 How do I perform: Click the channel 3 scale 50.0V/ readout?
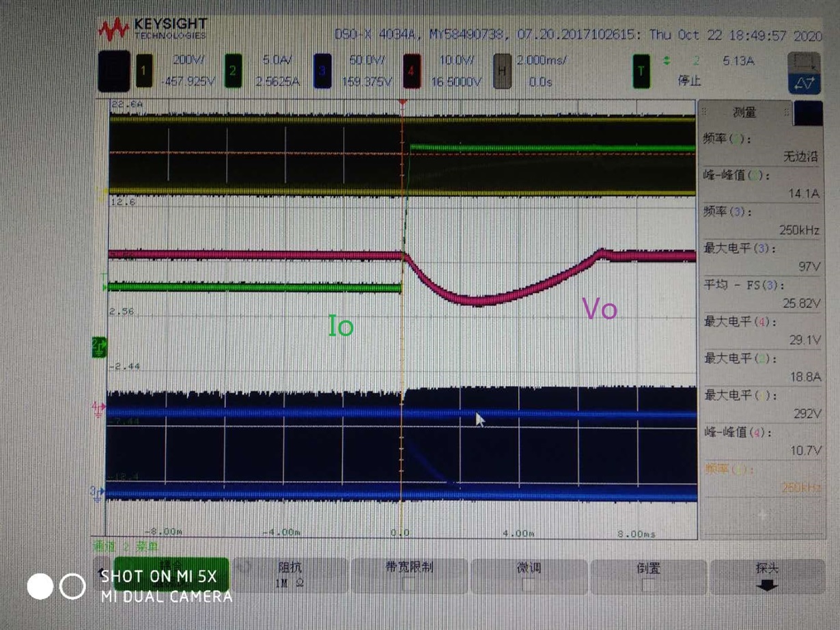coord(366,60)
